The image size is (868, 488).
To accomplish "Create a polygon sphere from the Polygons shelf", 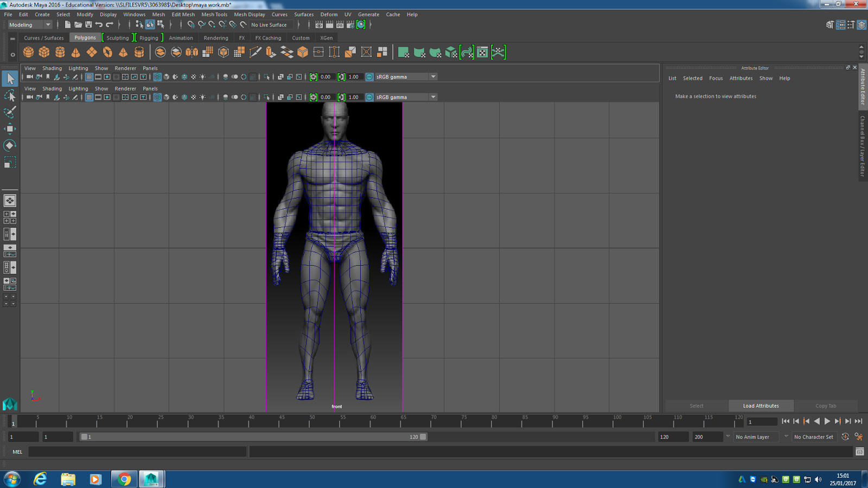I will point(28,52).
